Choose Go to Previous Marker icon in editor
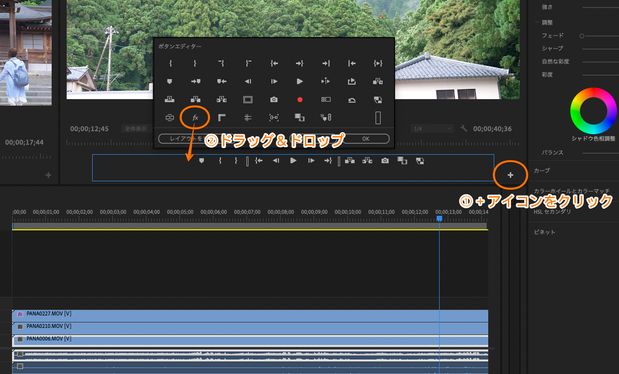This screenshot has width=619, height=374. pyautogui.click(x=221, y=81)
